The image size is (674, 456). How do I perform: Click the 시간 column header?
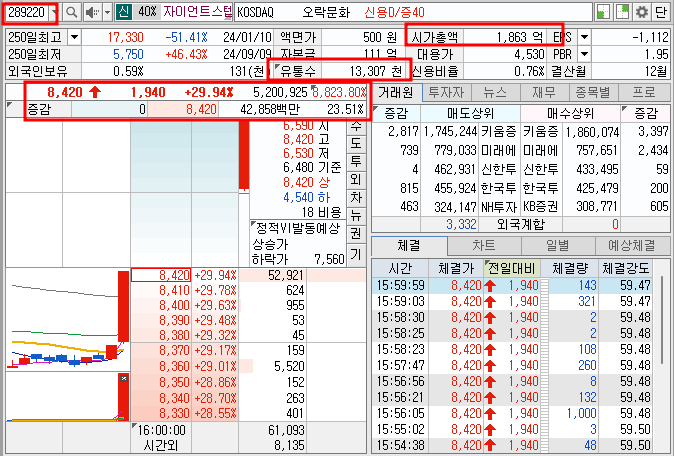[x=400, y=269]
